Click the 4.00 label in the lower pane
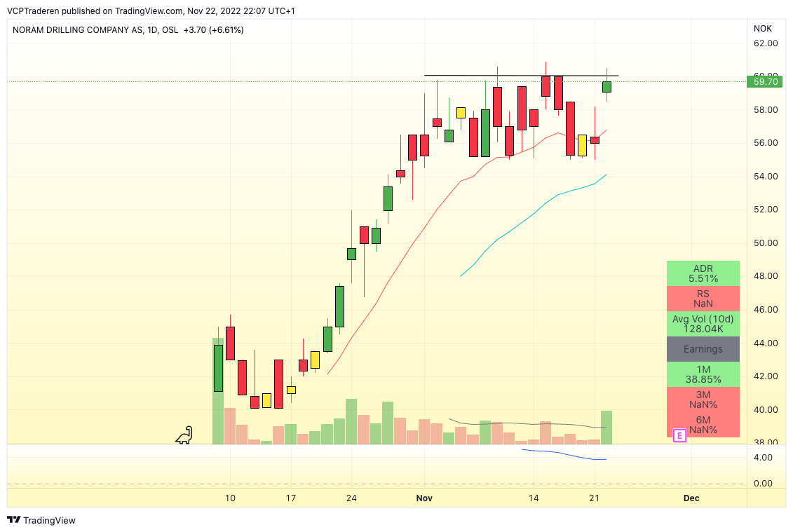This screenshot has height=532, width=793. [x=763, y=458]
